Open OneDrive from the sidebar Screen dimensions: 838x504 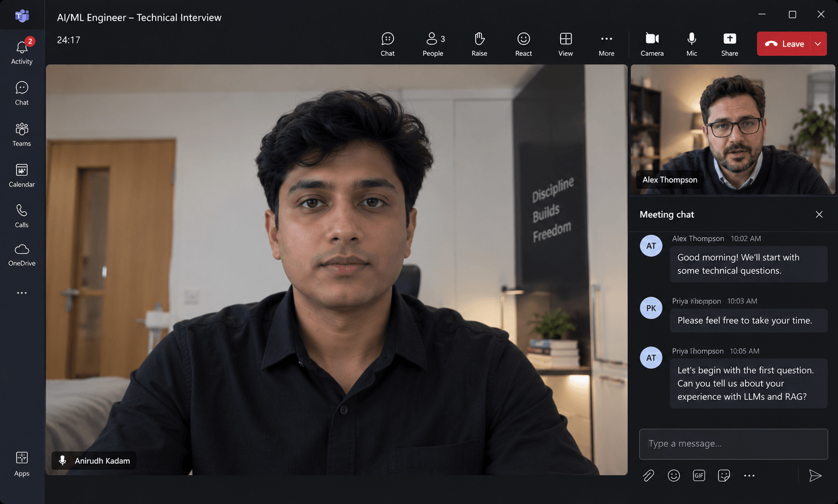click(22, 255)
